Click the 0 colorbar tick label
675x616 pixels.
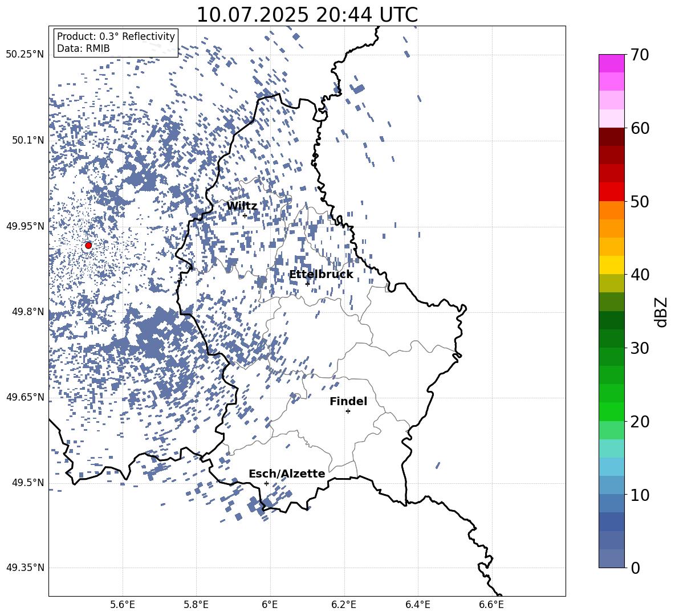(x=635, y=568)
